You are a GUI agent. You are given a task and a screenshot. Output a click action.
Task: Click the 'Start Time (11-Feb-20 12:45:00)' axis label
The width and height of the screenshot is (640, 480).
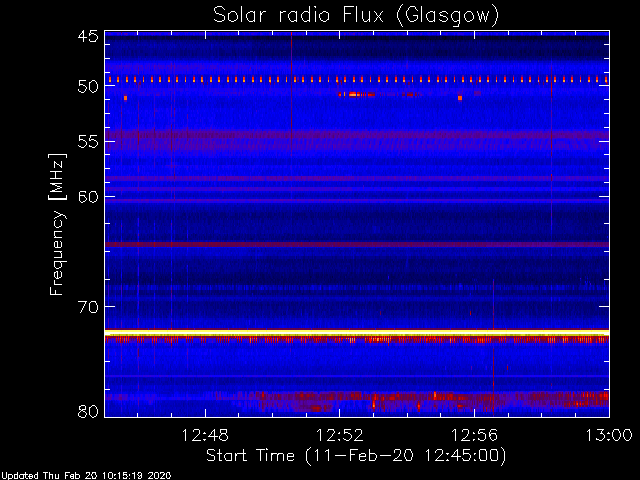click(356, 456)
